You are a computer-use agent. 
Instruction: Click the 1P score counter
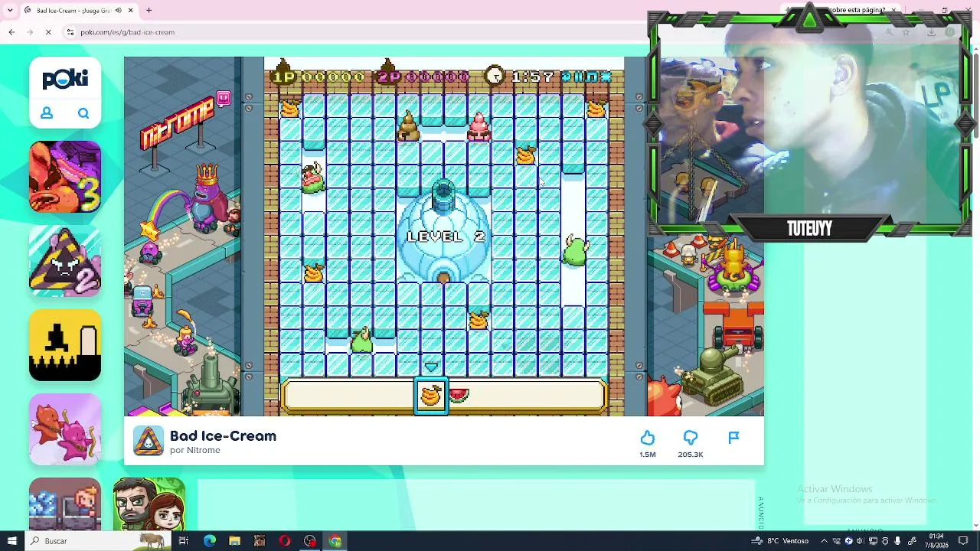pyautogui.click(x=319, y=77)
